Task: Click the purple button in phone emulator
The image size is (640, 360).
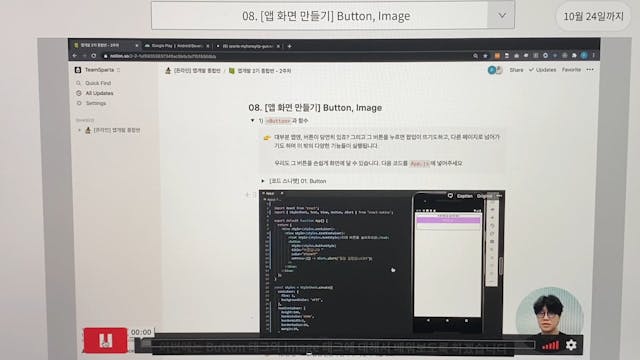Action: 448,220
